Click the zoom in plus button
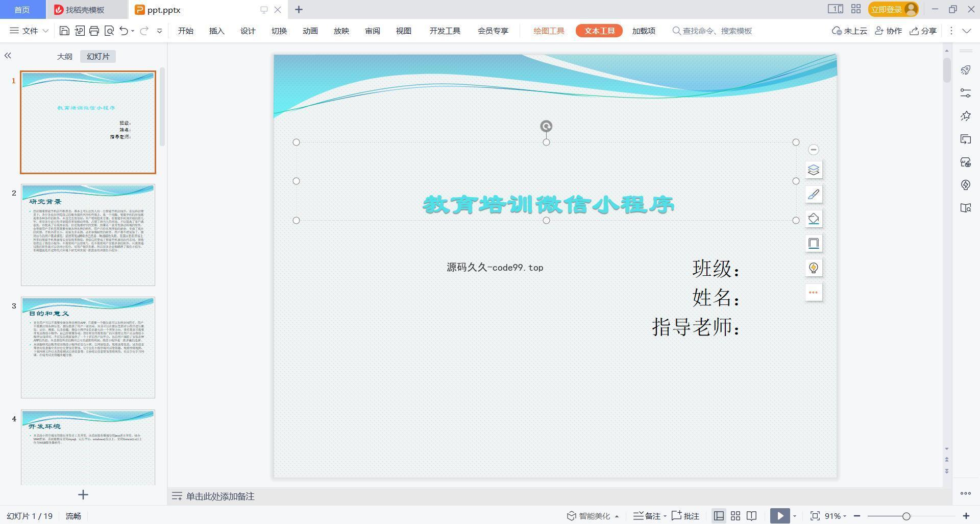 966,516
